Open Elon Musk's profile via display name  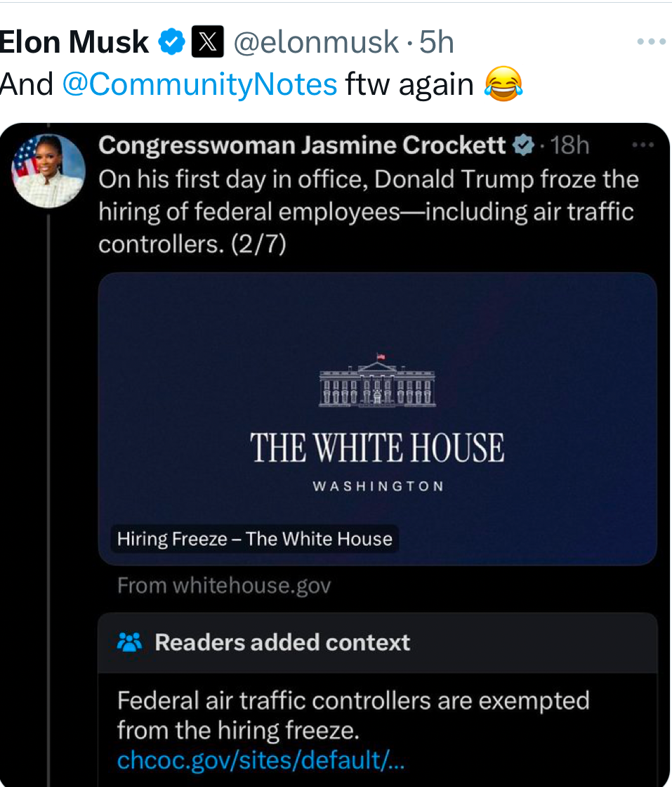point(73,43)
